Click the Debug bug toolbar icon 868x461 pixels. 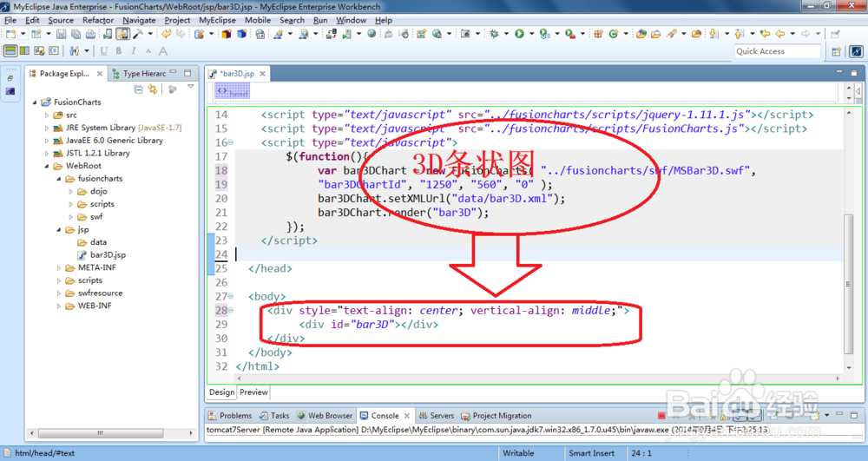494,35
